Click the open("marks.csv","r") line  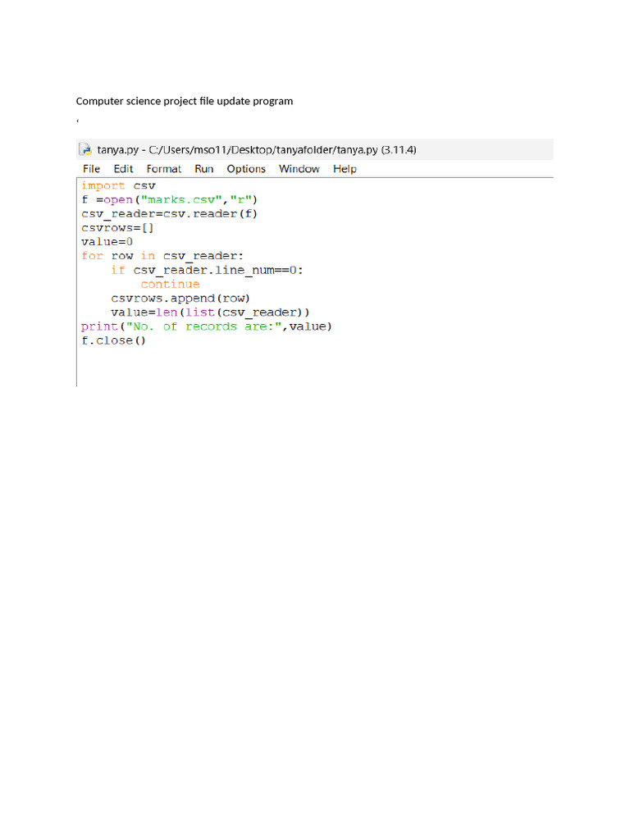pos(169,200)
